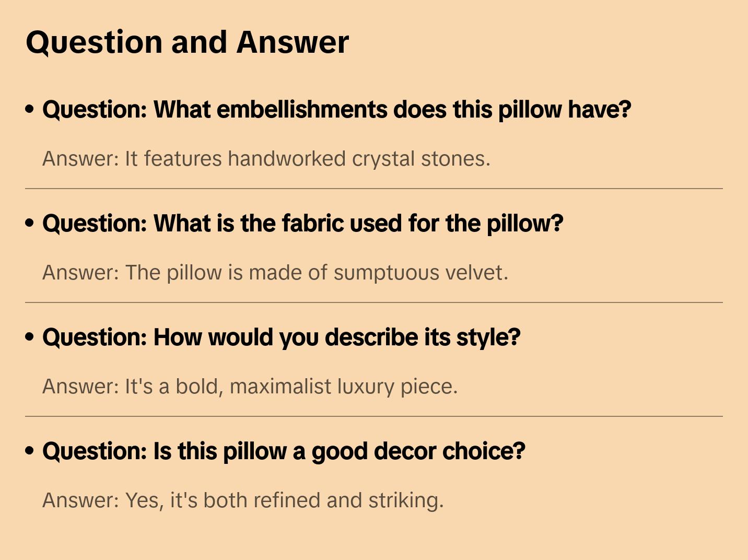Select the question about pillow embellishments
748x560 pixels.
[336, 110]
